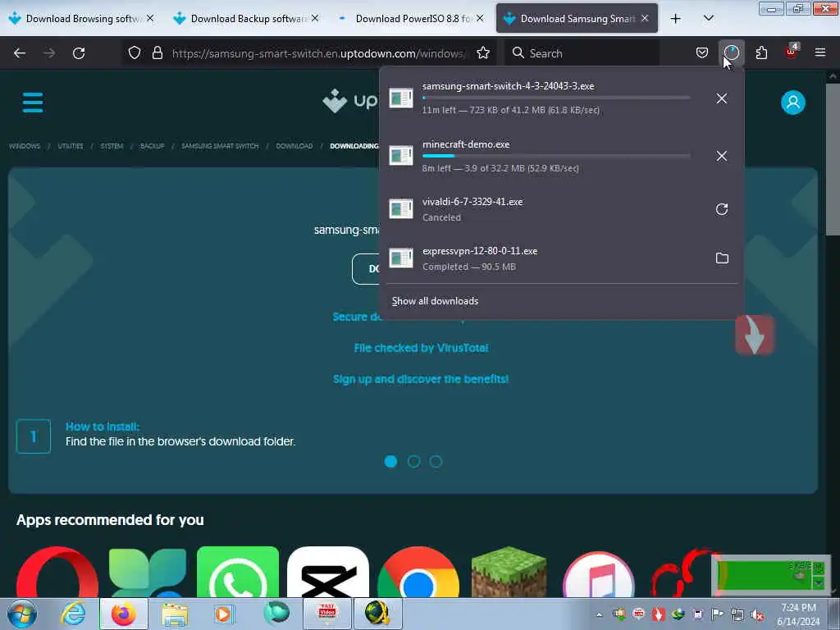Cancel the minecraft-demo.exe download
The image size is (840, 630).
coord(722,156)
